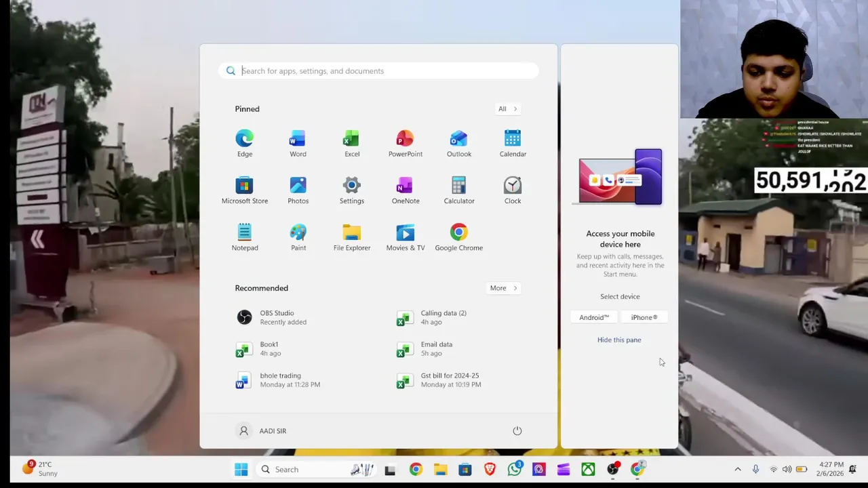Viewport: 868px width, 488px height.
Task: Open the Xbox taskbar icon
Action: (x=588, y=469)
